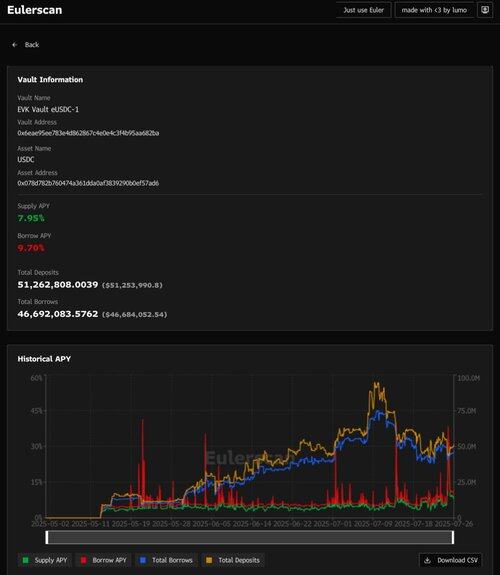The width and height of the screenshot is (500, 575).
Task: Click the back arrow icon
Action: coord(15,45)
